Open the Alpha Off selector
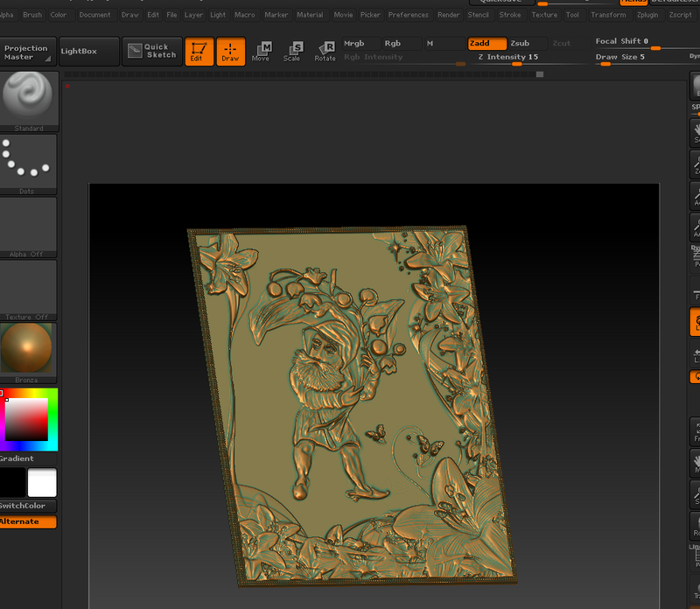 [x=28, y=227]
